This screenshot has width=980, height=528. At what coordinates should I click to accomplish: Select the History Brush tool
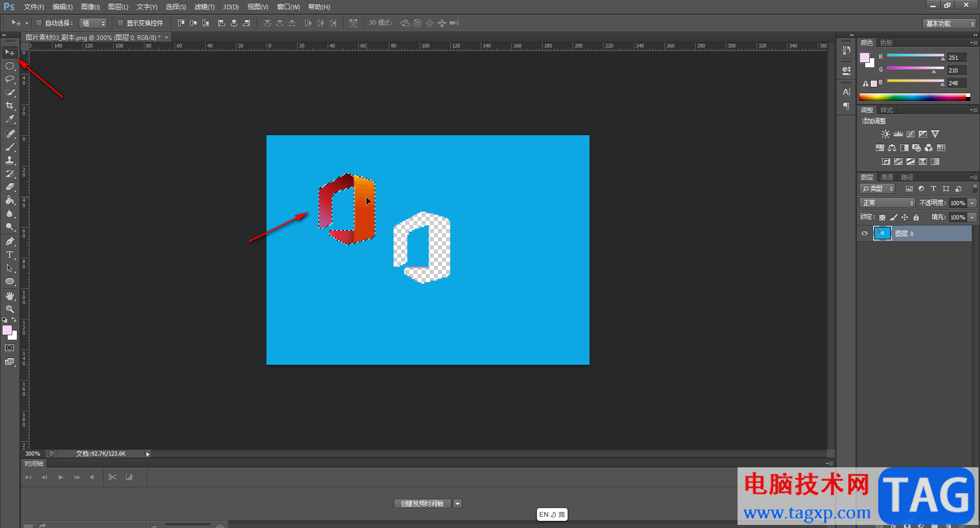point(10,173)
